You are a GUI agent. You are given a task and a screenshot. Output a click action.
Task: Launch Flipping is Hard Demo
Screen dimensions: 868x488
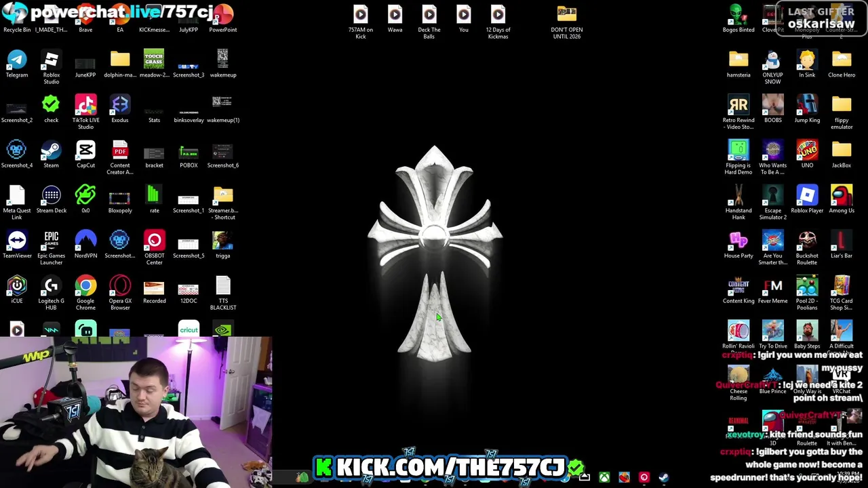[738, 157]
